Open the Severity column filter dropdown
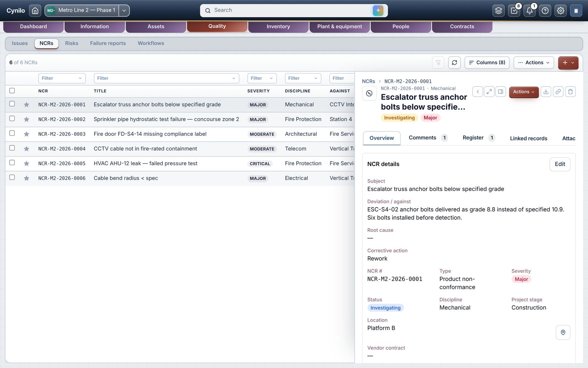Image resolution: width=588 pixels, height=368 pixels. click(262, 78)
